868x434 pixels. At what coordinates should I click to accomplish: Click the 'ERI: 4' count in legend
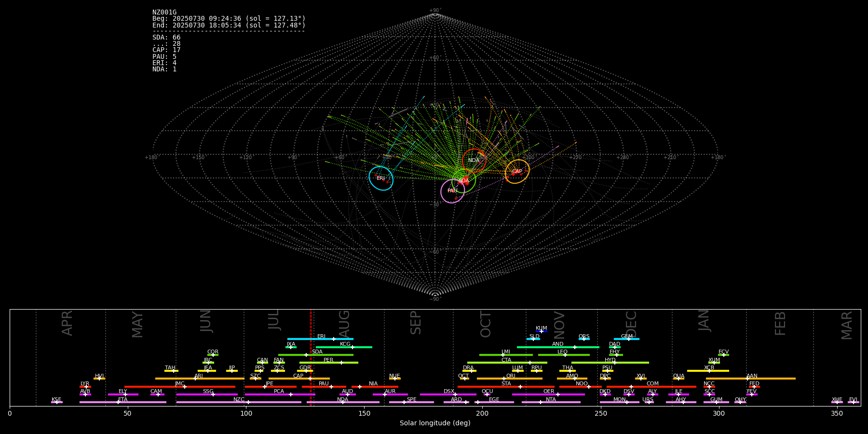point(164,63)
